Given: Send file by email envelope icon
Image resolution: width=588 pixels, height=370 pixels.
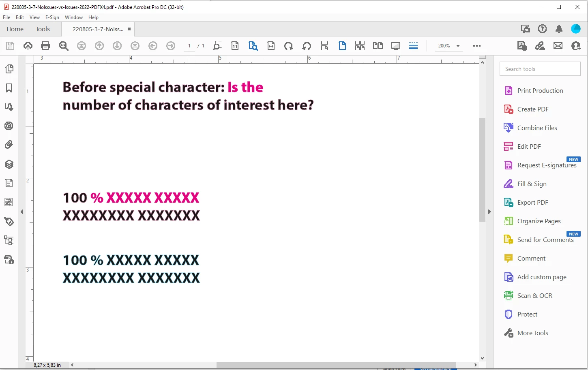Looking at the screenshot, I should 558,46.
